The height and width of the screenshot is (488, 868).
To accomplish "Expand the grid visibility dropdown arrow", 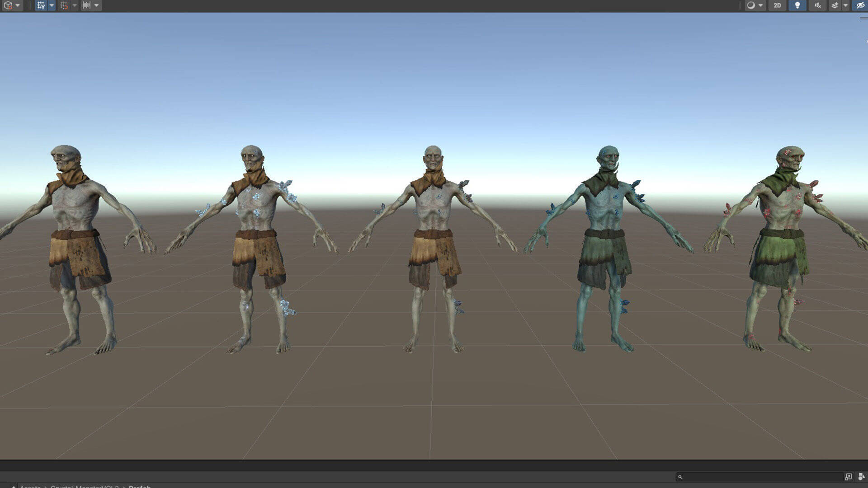I will (x=52, y=5).
